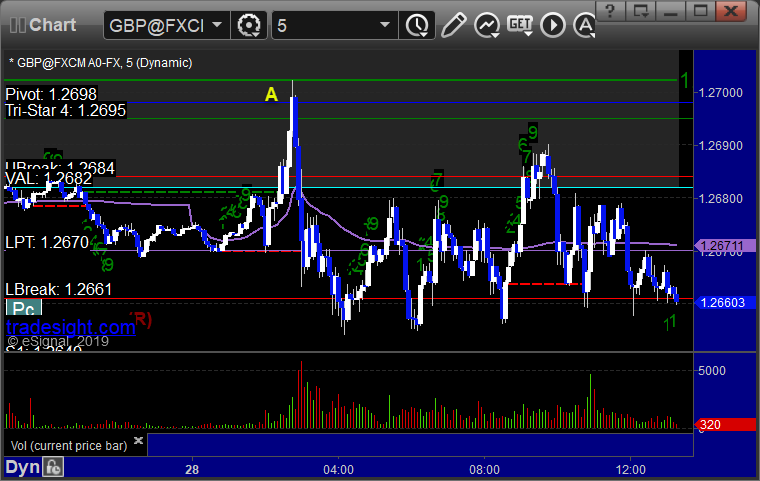Click the Pc button on chart
The height and width of the screenshot is (481, 760).
click(x=24, y=308)
